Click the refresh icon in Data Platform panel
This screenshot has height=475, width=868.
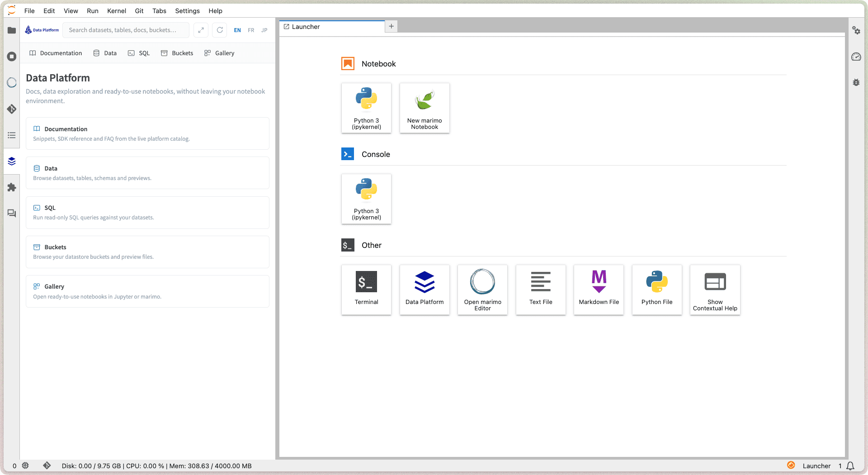pyautogui.click(x=220, y=30)
